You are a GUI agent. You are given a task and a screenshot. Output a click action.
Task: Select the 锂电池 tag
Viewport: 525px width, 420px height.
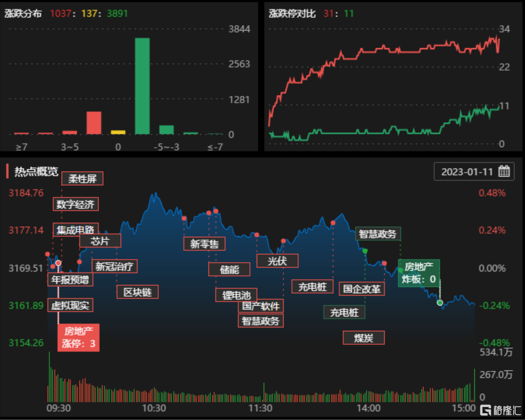[x=236, y=295]
